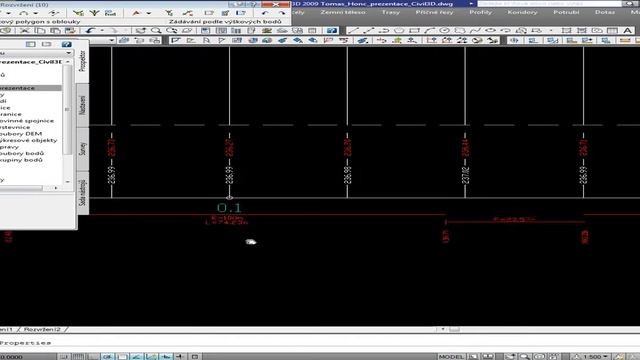Screen dimensions: 640x360
Task: Click the MODEL button in status bar
Action: click(451, 357)
